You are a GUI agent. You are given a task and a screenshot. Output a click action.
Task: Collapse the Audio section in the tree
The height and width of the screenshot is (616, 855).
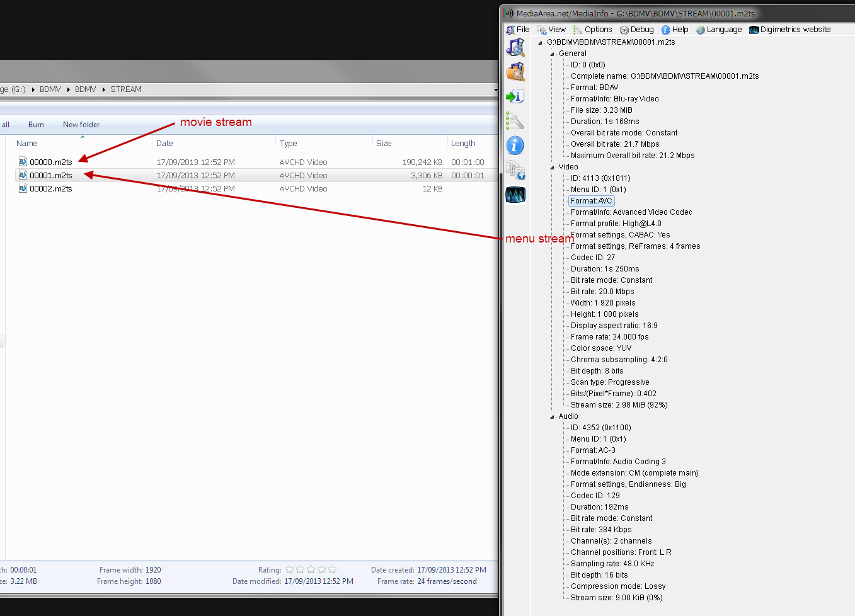[x=553, y=417]
